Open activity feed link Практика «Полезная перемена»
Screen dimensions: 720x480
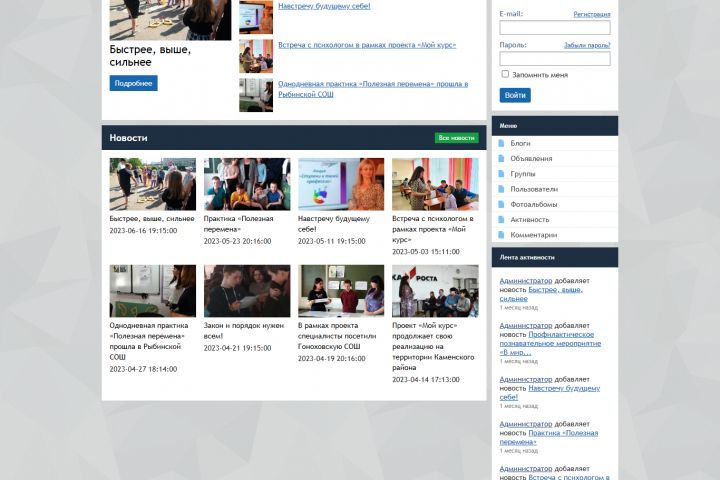point(549,437)
